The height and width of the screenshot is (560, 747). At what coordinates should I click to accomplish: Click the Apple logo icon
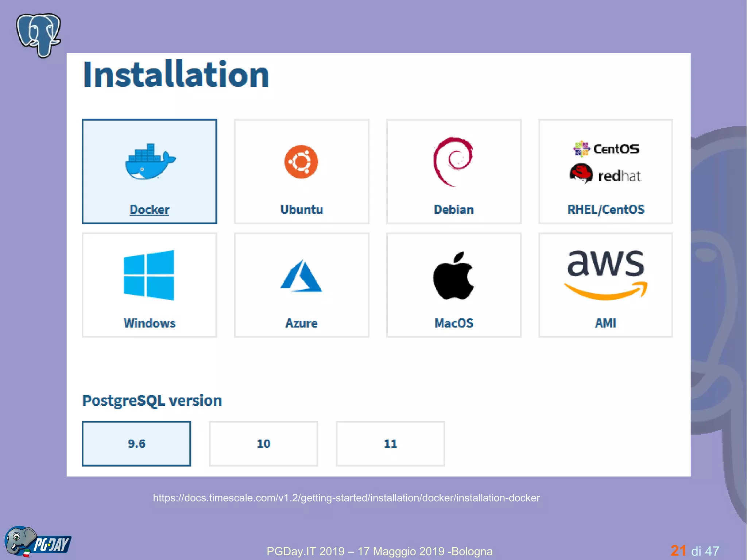tap(453, 275)
